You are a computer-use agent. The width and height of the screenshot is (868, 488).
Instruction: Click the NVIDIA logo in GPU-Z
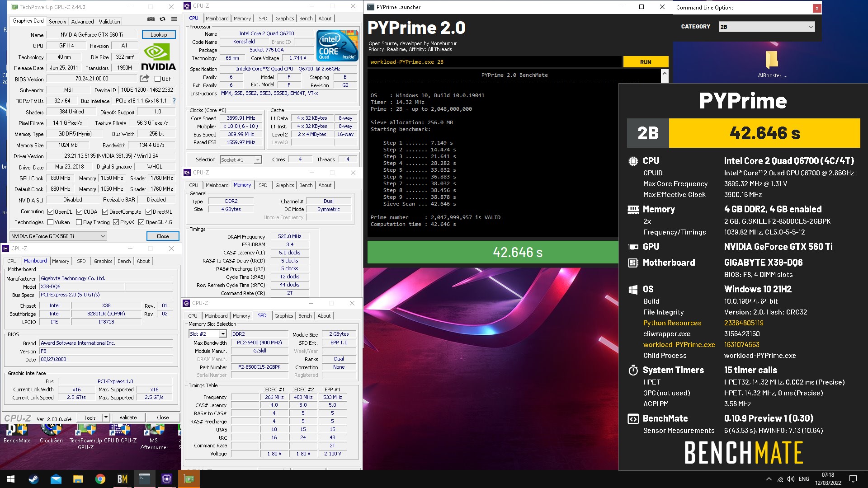click(x=158, y=56)
